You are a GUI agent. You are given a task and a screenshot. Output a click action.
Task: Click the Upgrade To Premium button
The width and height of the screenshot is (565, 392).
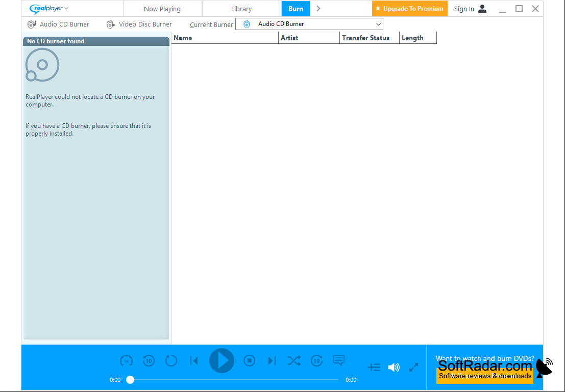[410, 9]
